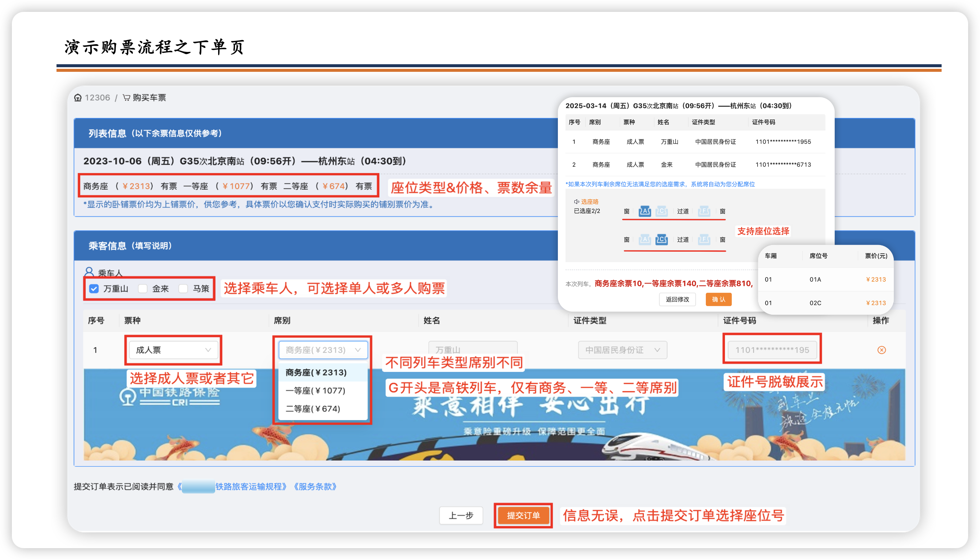Click the passenger person icon next to 乘车人
Screen dimensions: 980x560
coord(89,272)
